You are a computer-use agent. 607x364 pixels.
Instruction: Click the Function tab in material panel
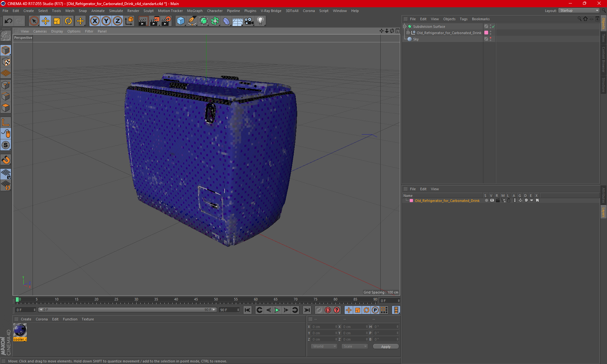70,319
